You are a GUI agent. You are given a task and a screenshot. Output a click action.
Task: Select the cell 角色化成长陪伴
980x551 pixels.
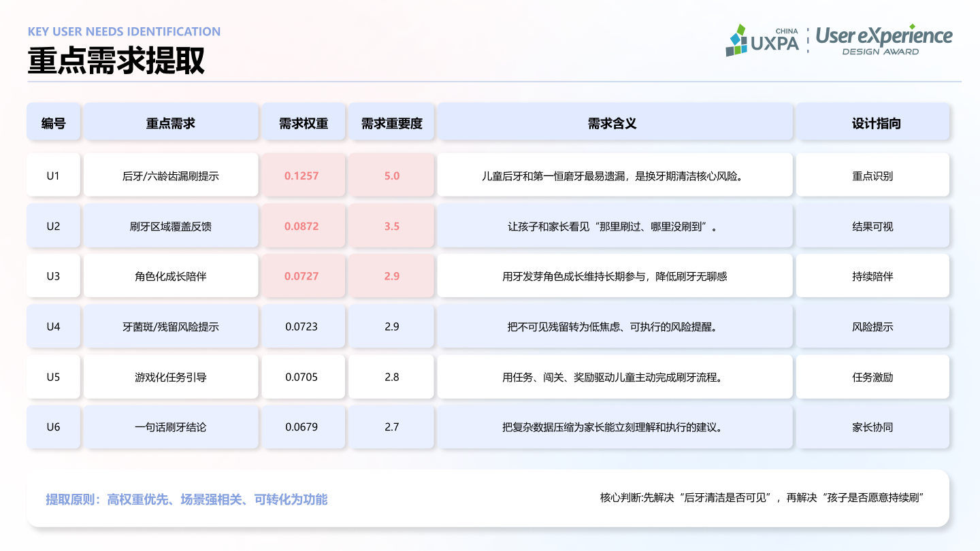(171, 276)
